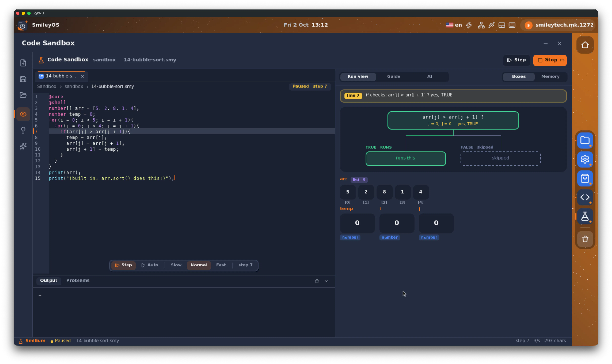
Task: Click the Stop F5 button
Action: pos(550,60)
